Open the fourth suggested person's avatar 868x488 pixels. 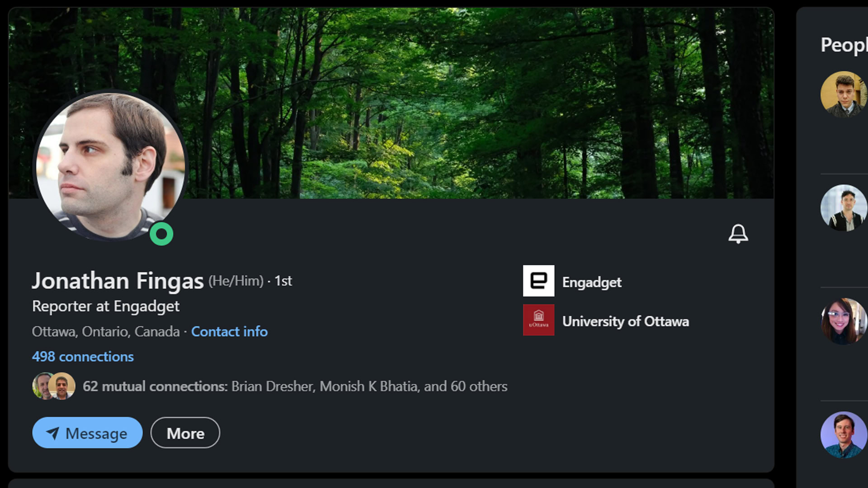[x=843, y=435]
